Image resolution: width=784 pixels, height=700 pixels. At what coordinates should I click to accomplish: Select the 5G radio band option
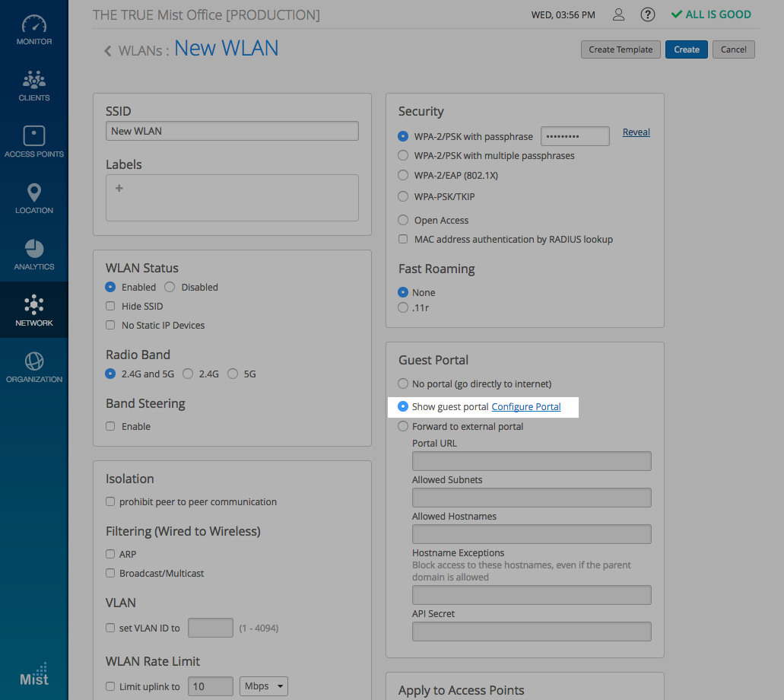(x=233, y=374)
